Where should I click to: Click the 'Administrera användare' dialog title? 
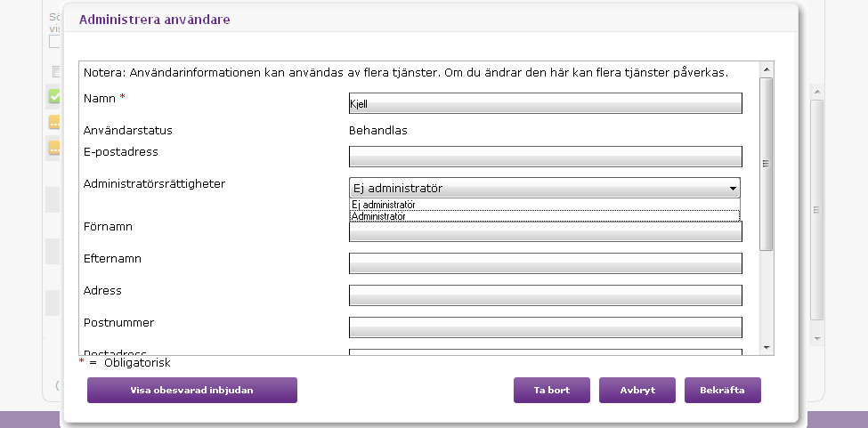tap(154, 20)
